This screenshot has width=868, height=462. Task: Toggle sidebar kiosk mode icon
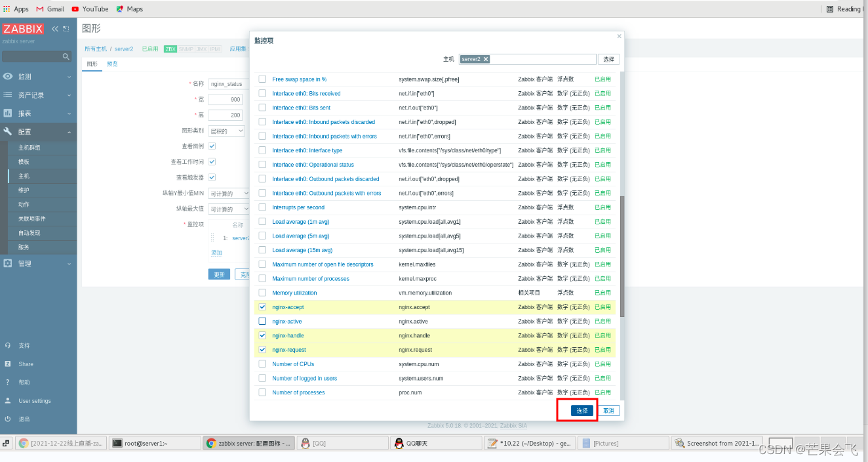tap(66, 29)
